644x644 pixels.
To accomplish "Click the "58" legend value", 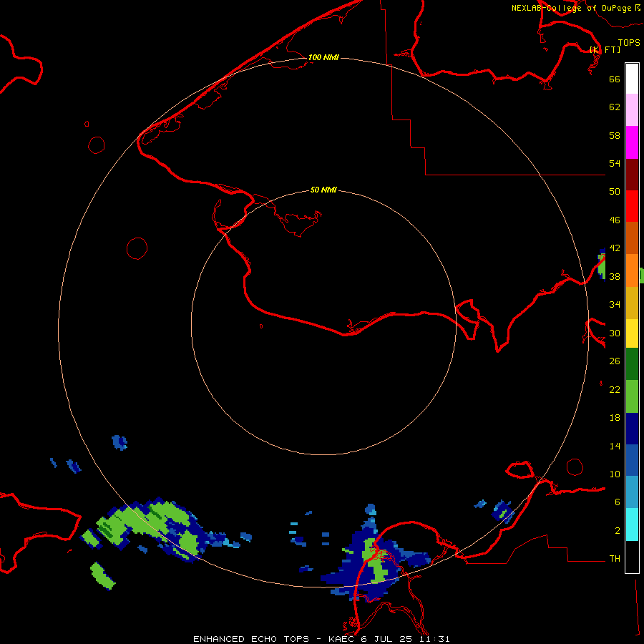I will click(615, 135).
